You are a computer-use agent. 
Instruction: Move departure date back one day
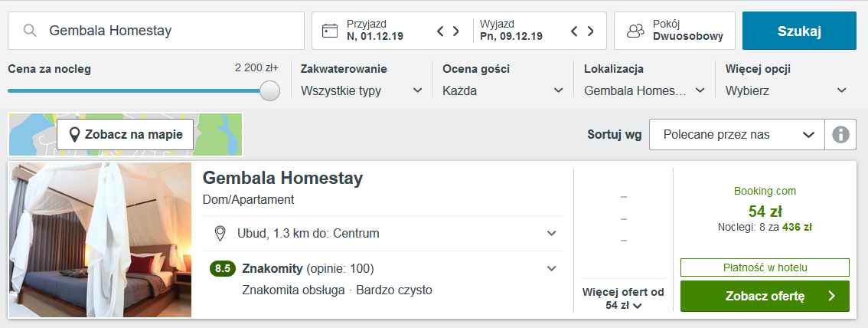(575, 31)
